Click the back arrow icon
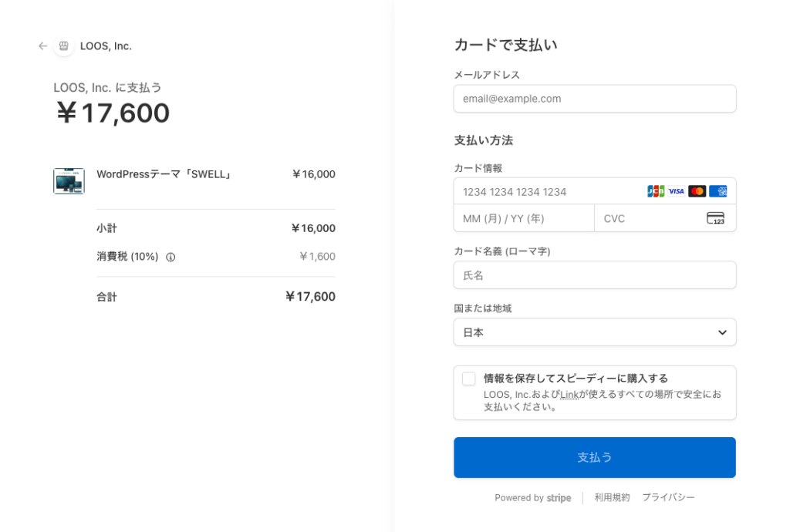The height and width of the screenshot is (532, 790). [x=43, y=46]
